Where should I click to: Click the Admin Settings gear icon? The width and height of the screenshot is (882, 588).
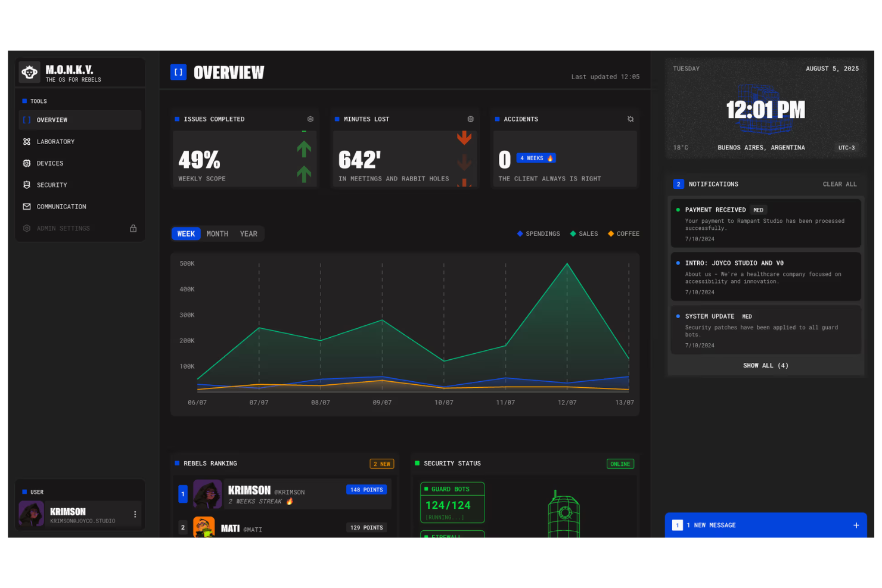[x=27, y=228]
